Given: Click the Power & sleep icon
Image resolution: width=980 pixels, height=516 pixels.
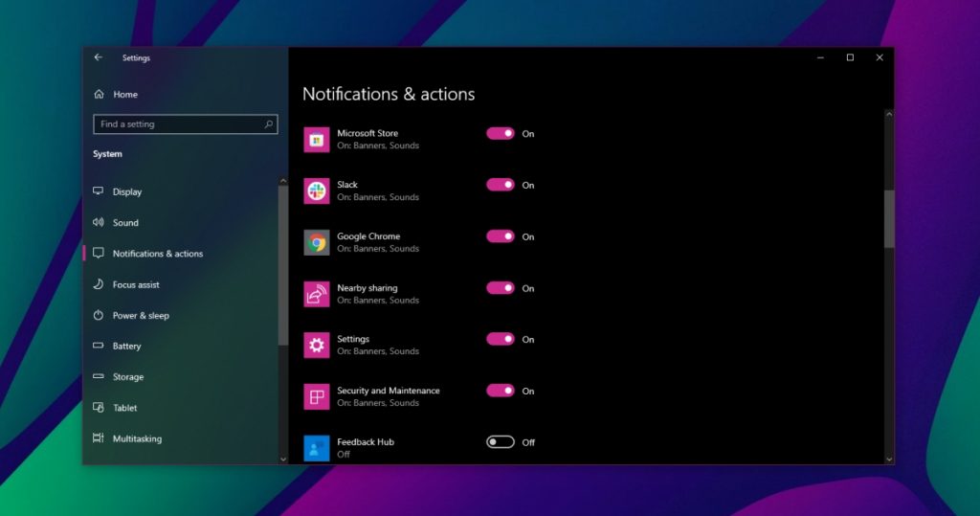Looking at the screenshot, I should pos(99,315).
